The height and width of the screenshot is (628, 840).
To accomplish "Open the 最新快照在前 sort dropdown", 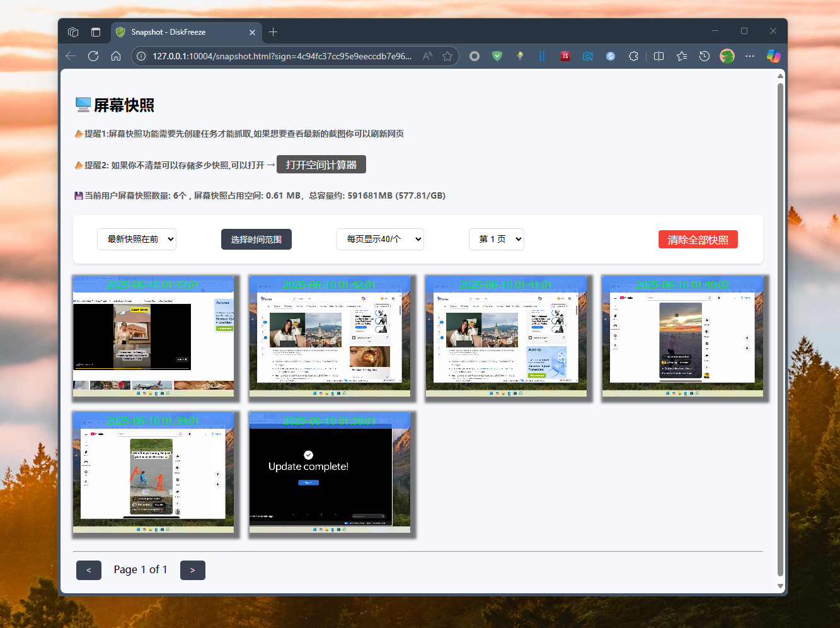I will (137, 239).
